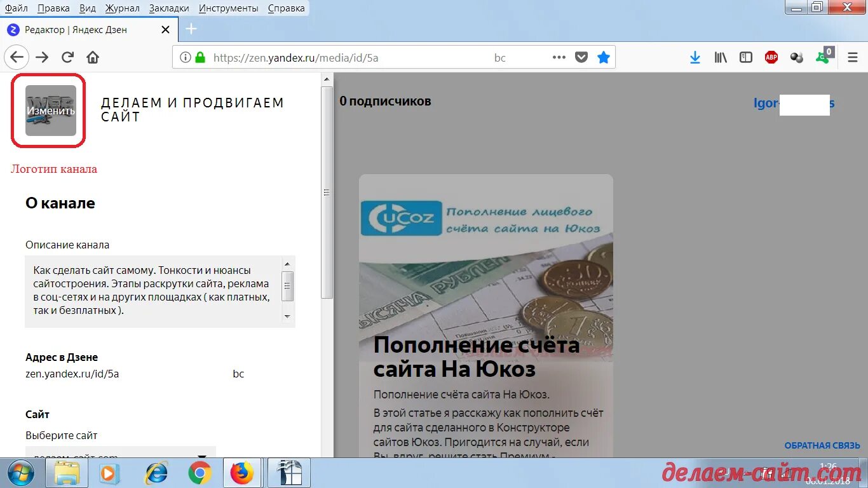This screenshot has height=488, width=868.
Task: Click the gray spheres extension icon
Action: coord(797,57)
